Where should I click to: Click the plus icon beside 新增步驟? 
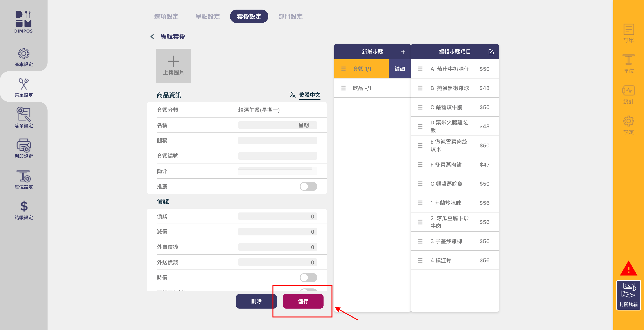[x=403, y=52]
